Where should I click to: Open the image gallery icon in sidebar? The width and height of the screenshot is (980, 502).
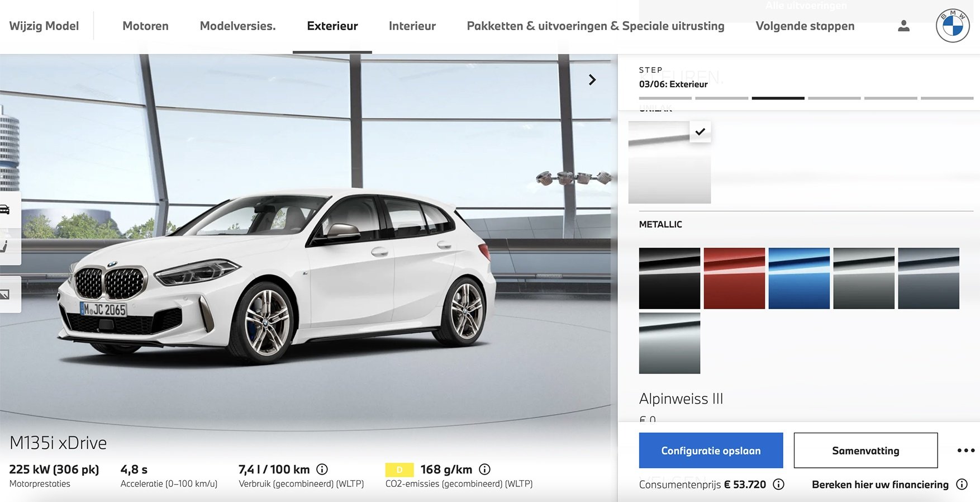pos(5,294)
